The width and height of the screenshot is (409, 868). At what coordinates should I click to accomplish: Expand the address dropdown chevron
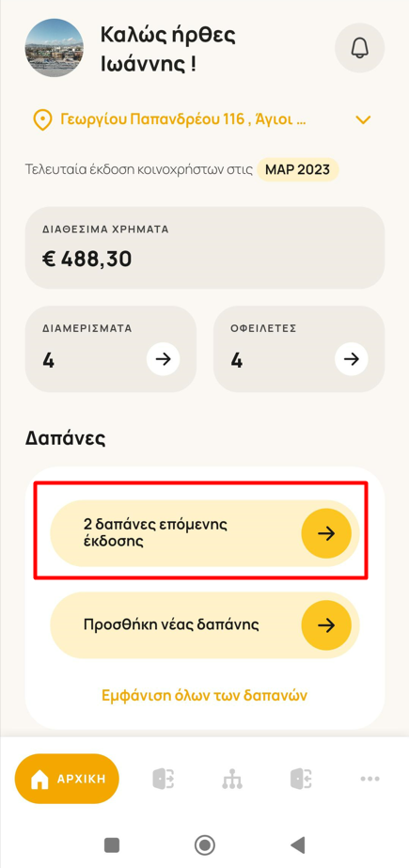[363, 119]
